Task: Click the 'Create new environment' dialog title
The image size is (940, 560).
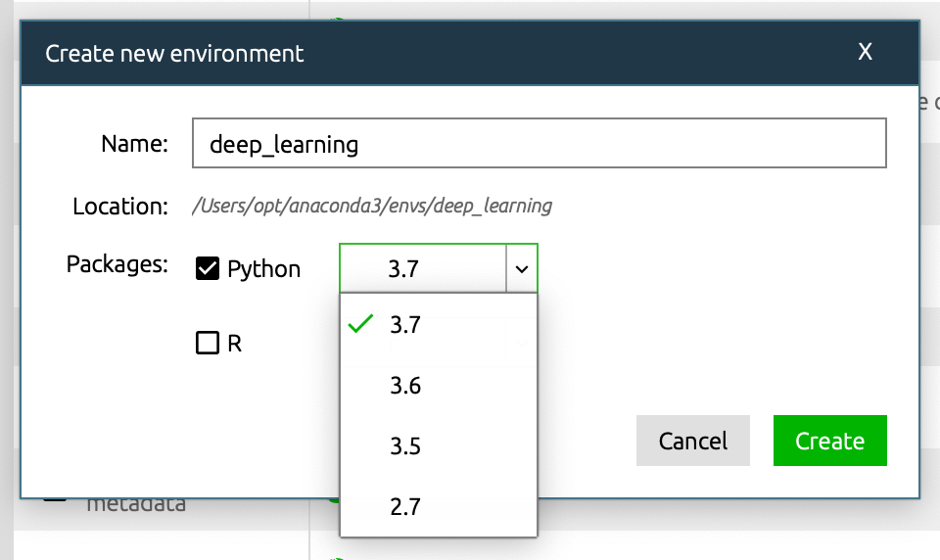Action: (x=175, y=53)
